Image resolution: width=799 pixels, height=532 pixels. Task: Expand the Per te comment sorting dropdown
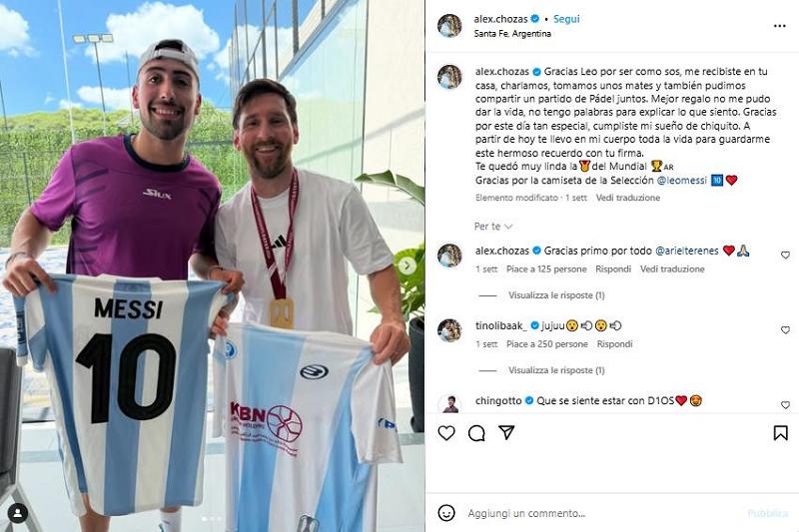(493, 226)
